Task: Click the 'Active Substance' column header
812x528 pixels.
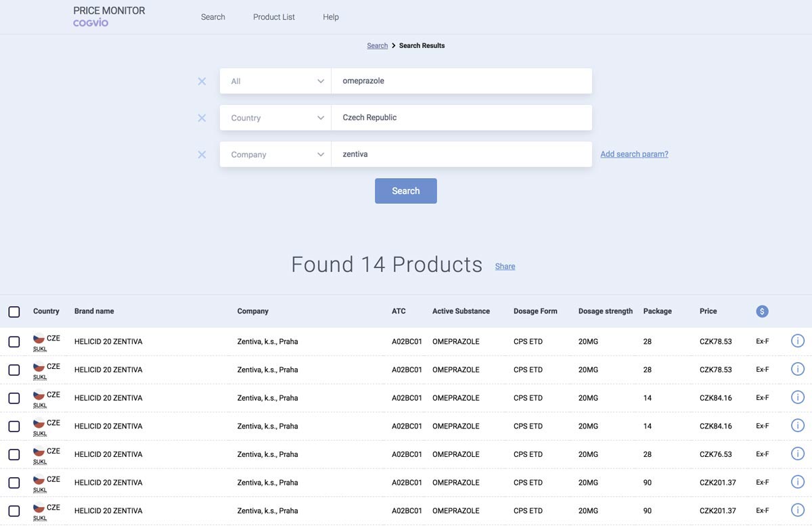Action: [x=461, y=311]
